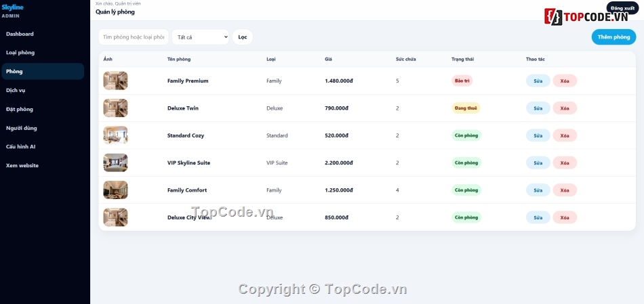Screen dimensions: 644x304
Task: Click the Standard type cell
Action: point(277,135)
